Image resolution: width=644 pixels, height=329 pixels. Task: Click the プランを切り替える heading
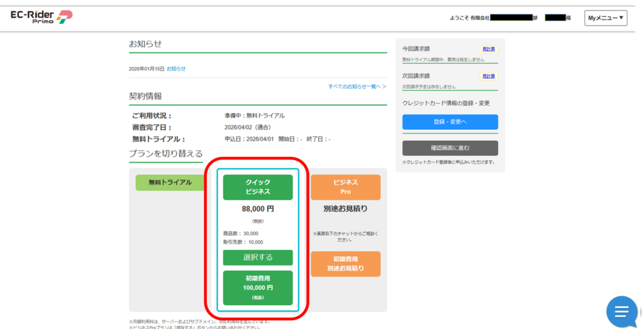pos(165,153)
